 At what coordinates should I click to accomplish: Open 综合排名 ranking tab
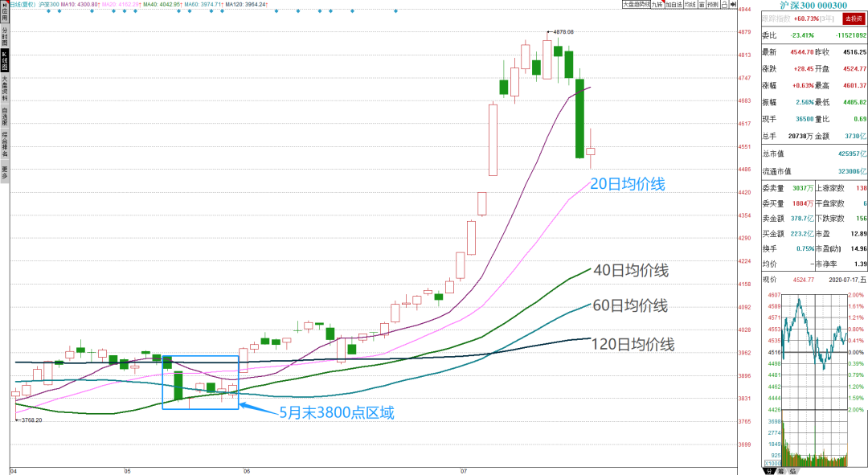point(5,144)
